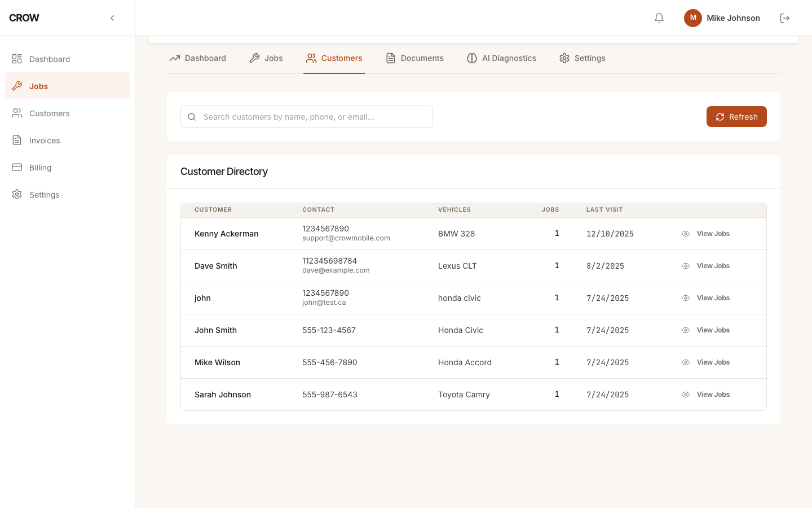Click the eye icon for John Smith
This screenshot has width=812, height=508.
pos(686,330)
